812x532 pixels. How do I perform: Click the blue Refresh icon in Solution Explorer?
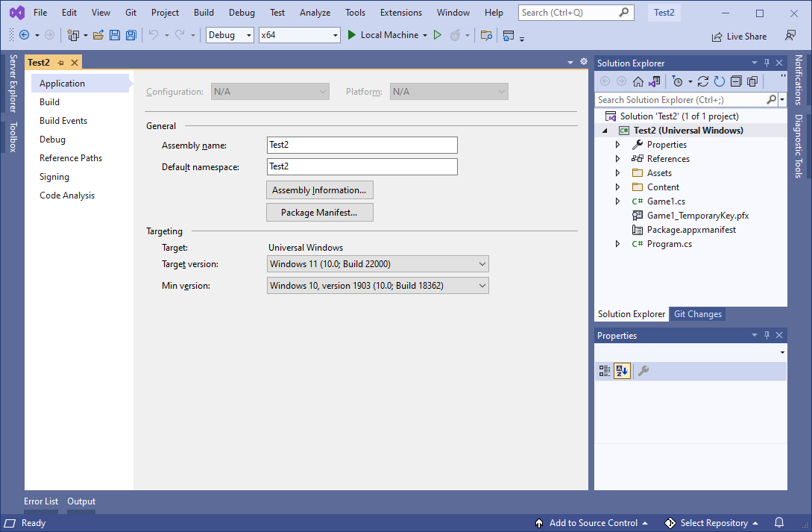click(x=720, y=81)
